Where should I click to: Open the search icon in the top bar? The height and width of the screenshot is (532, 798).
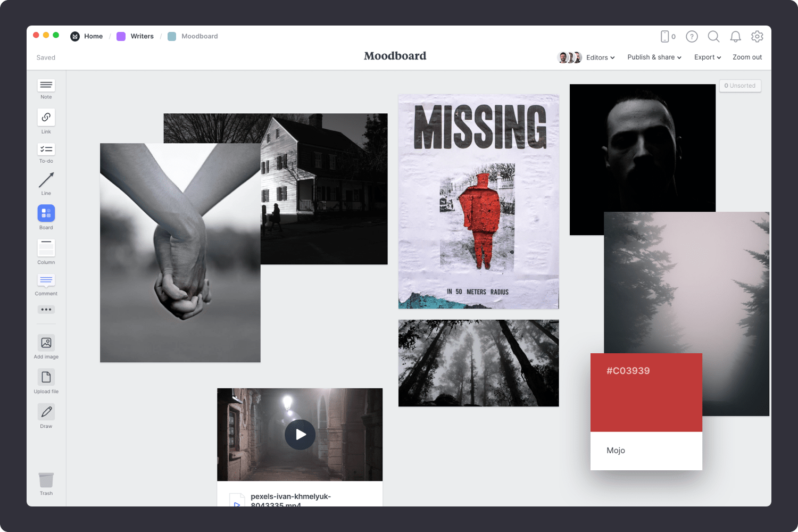point(713,36)
